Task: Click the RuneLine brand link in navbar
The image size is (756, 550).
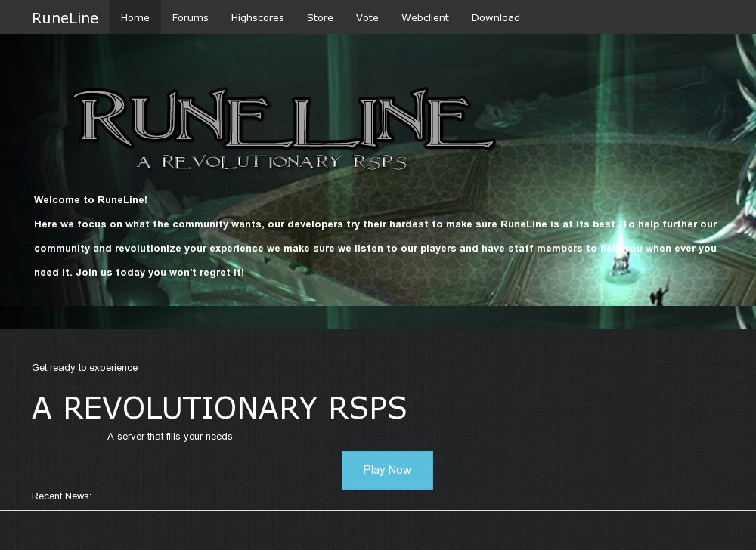Action: 65,18
